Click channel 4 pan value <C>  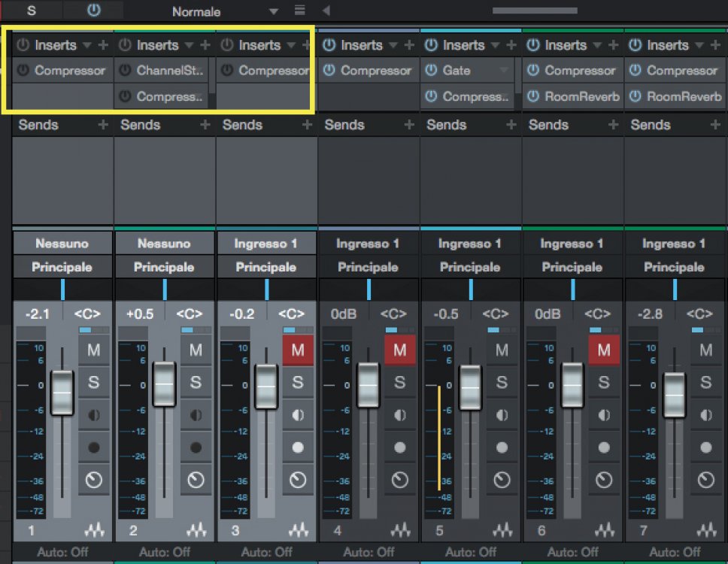393,314
